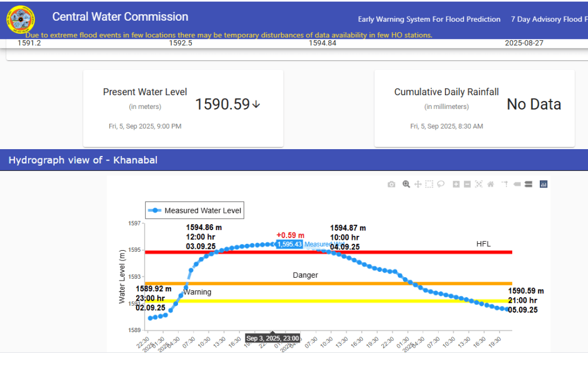Click the Autoscale chart icon
Image resolution: width=588 pixels, height=366 pixels.
click(479, 184)
